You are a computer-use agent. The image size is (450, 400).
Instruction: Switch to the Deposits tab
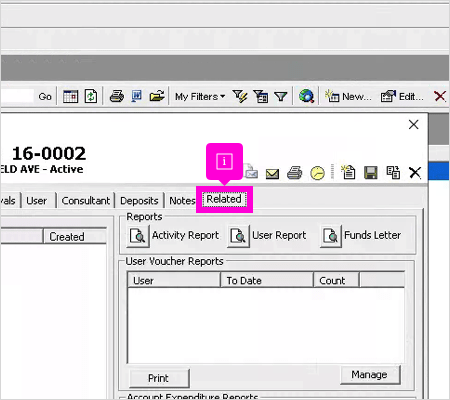point(139,201)
